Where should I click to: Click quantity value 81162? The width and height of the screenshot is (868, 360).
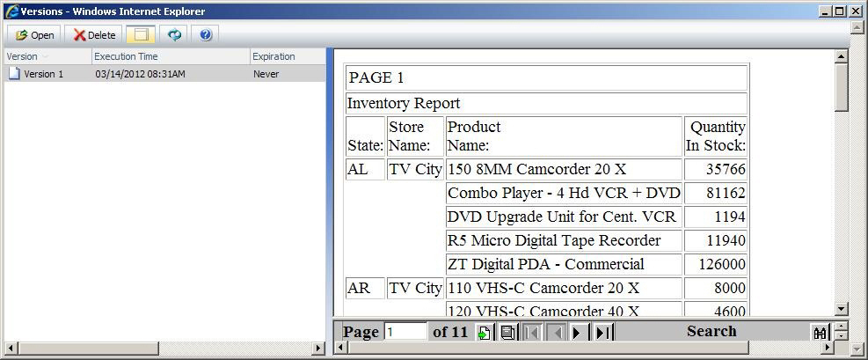pyautogui.click(x=726, y=194)
